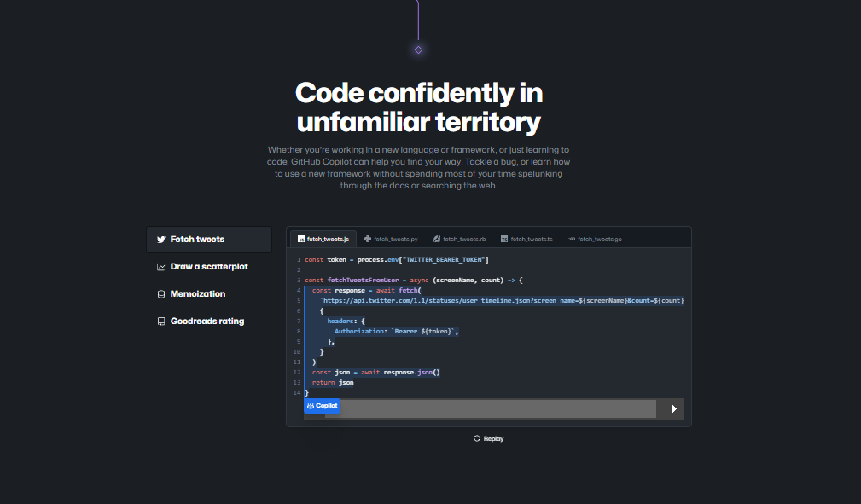
Task: Click the 'Code confidently in unfamiliar territory' heading
Action: click(418, 107)
